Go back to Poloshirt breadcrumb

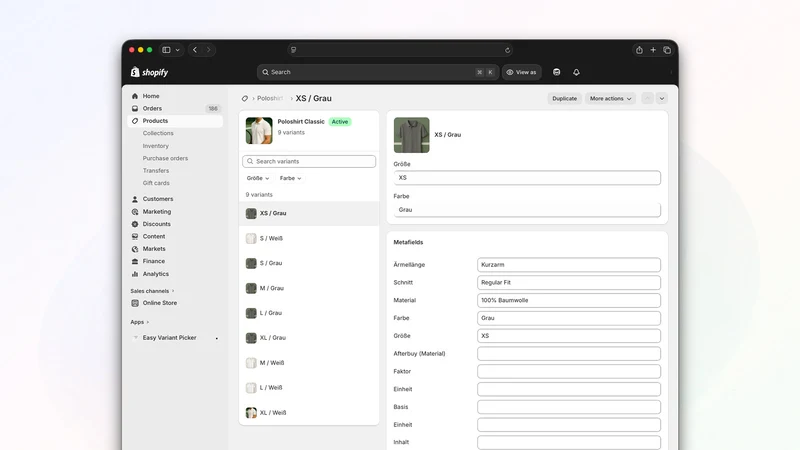(270, 98)
